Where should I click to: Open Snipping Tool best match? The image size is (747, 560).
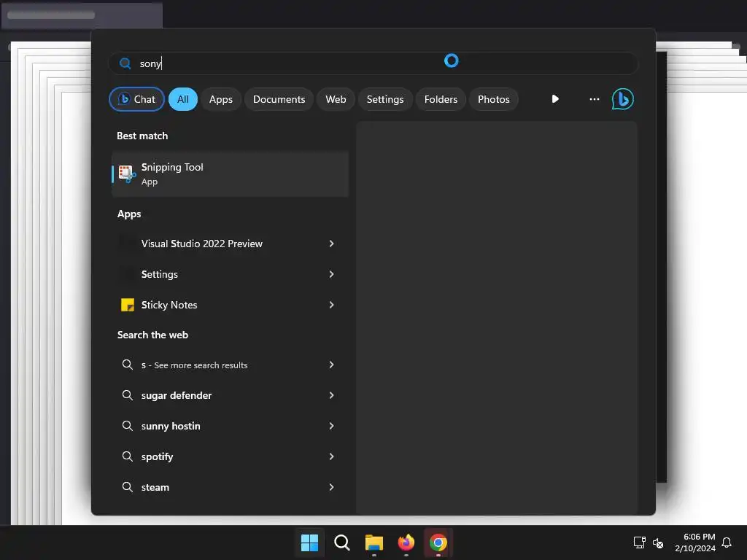230,174
